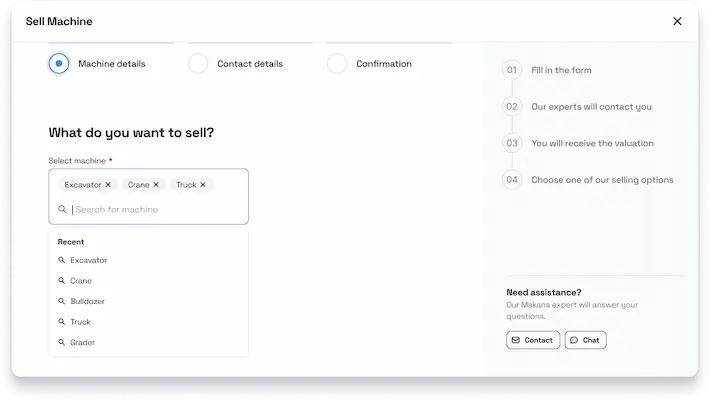The width and height of the screenshot is (710, 400).
Task: Click the speech bubble icon on Chat
Action: 574,340
